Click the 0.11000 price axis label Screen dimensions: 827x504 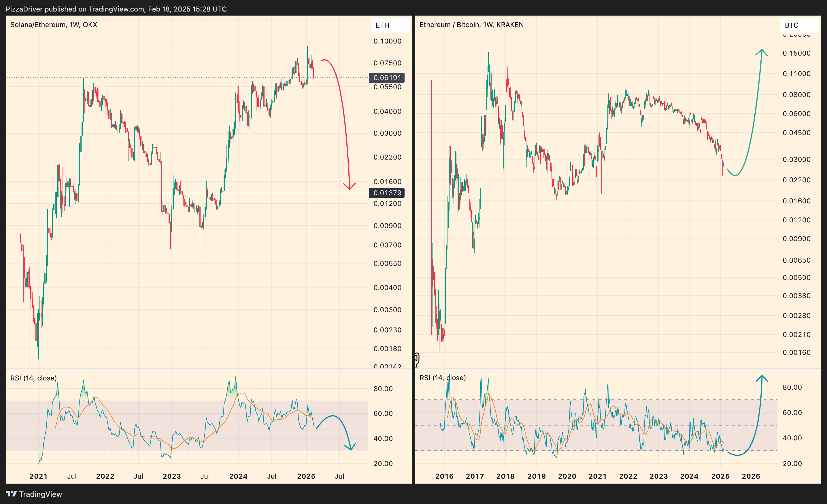(x=796, y=73)
